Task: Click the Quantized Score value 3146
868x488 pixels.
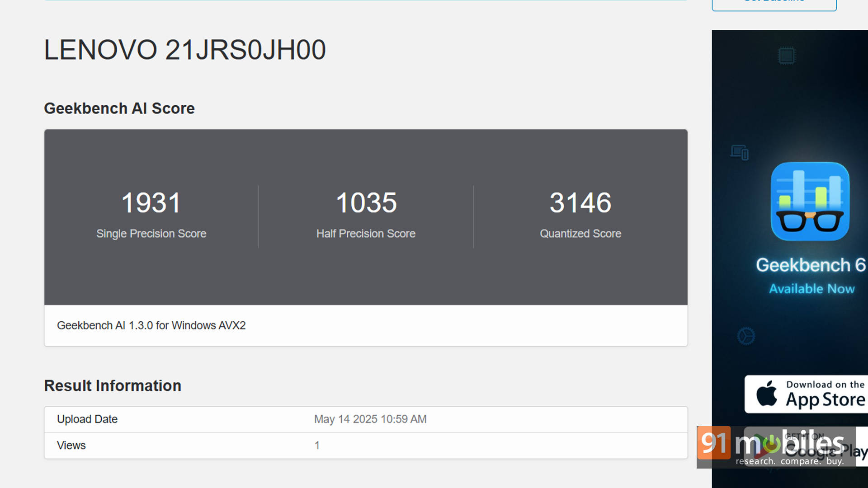Action: pyautogui.click(x=580, y=202)
